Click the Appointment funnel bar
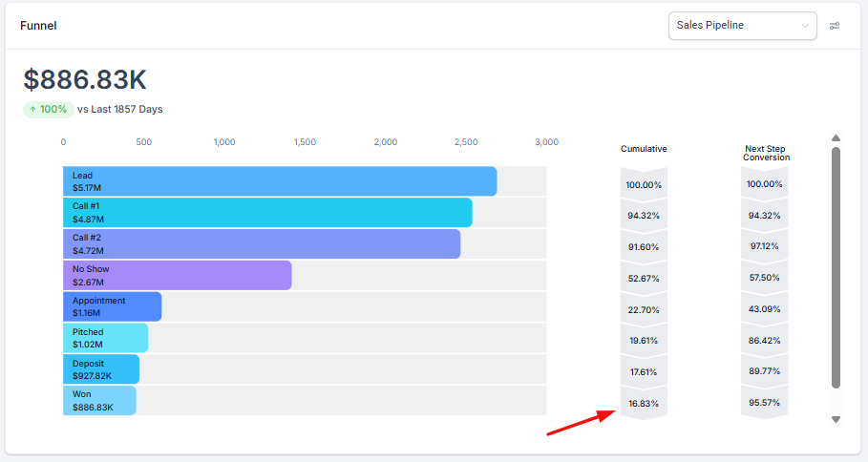Viewport: 868px width, 462px height. (112, 306)
